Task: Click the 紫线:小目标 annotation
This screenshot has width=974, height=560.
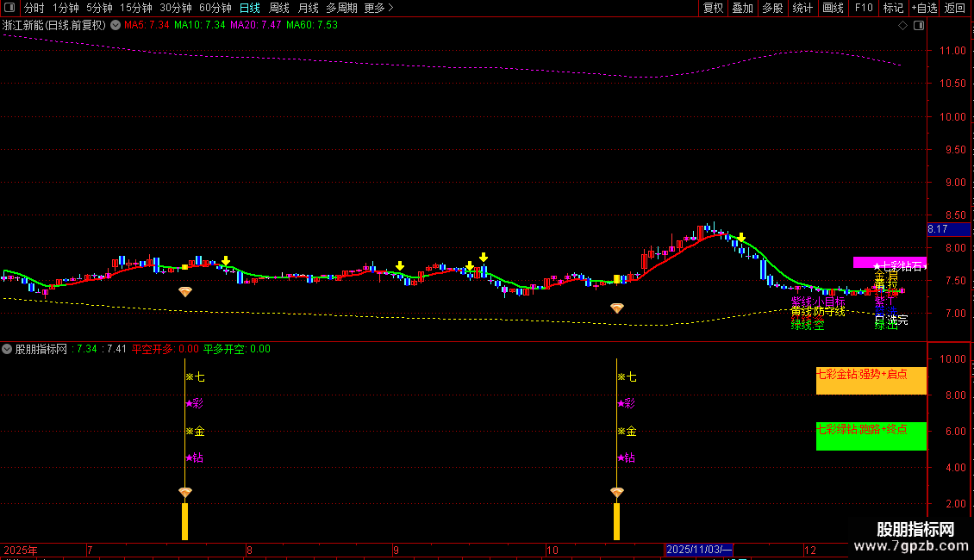Action: [817, 302]
